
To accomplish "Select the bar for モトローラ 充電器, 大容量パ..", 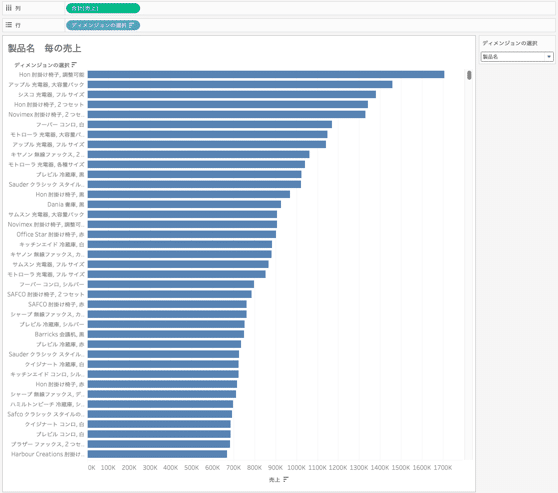I will coord(207,134).
